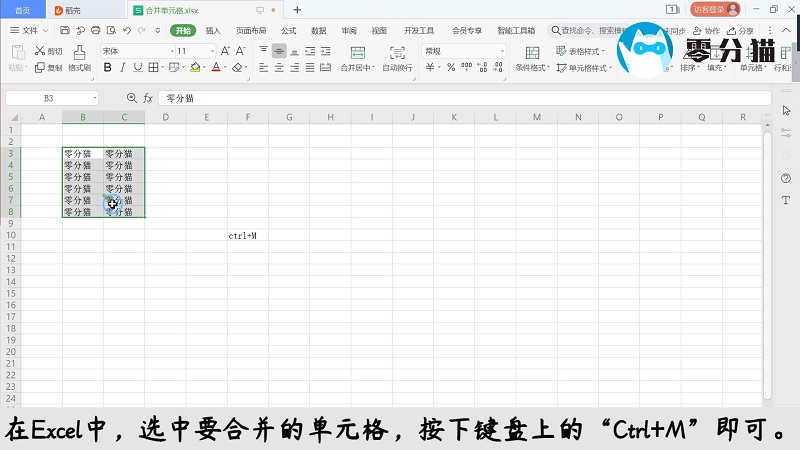
Task: Click the 分享 (Share) button
Action: click(x=742, y=31)
